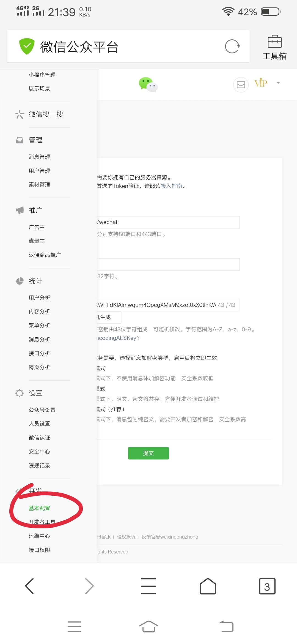This screenshot has height=644, width=297.
Task: Open 用户管理 menu item
Action: (39, 171)
